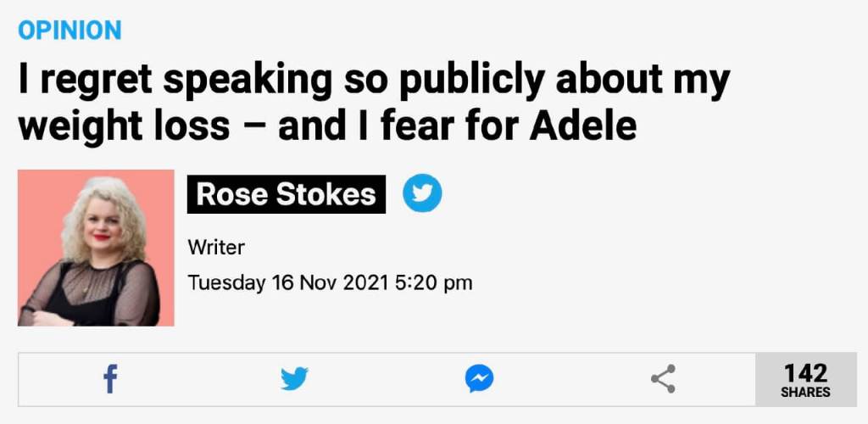
Task: Click the 142 shares counter
Action: click(805, 380)
